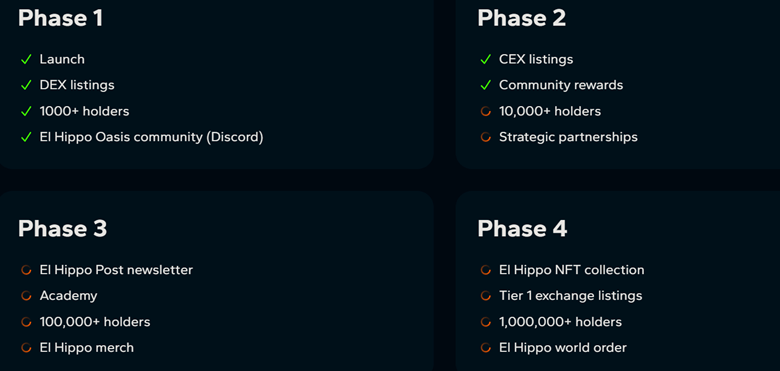Viewport: 780px width, 371px height.
Task: Click the orange spinner next to Strategic partnerships
Action: [x=486, y=137]
